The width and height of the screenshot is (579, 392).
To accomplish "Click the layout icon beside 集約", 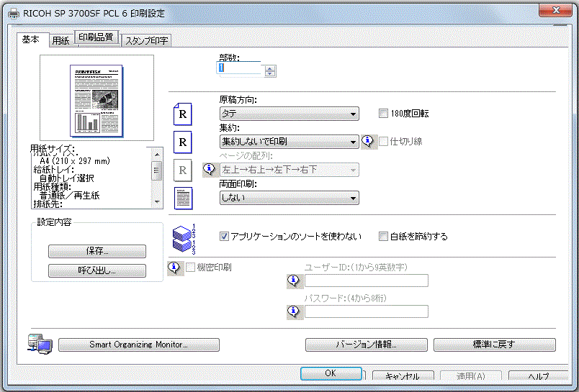I will point(183,142).
